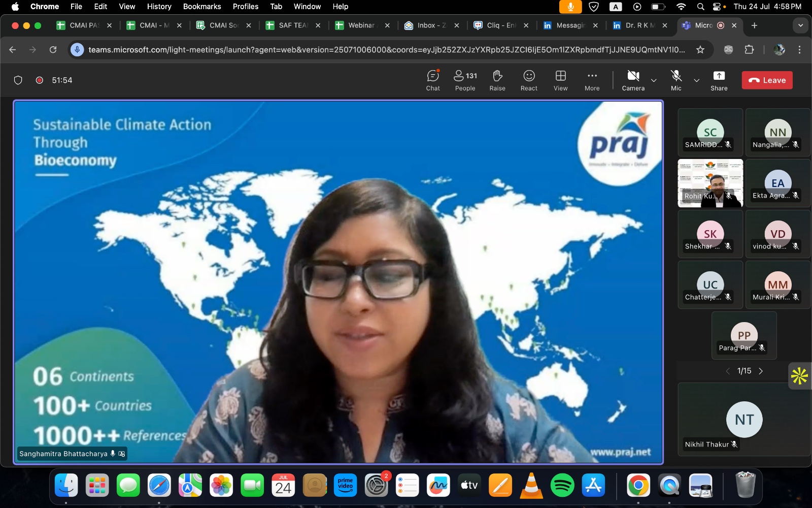
Task: Raise your hand in the meeting
Action: click(x=497, y=80)
